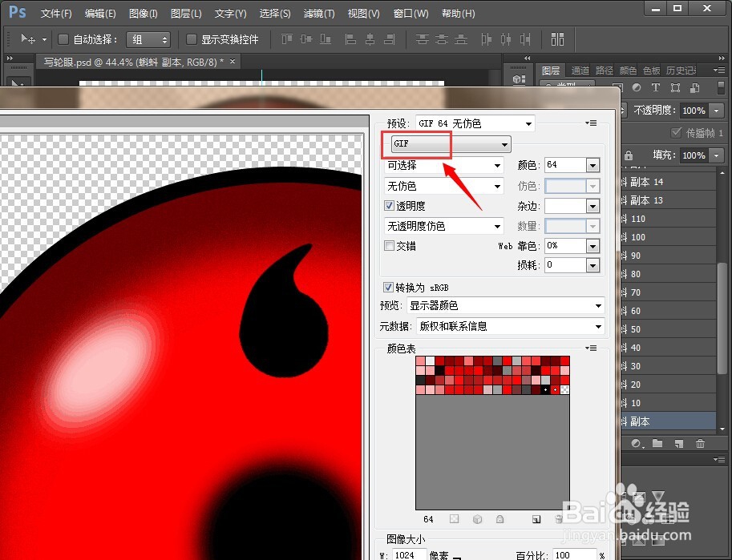Open 不透明度 100% slider dropdown

pos(716,111)
